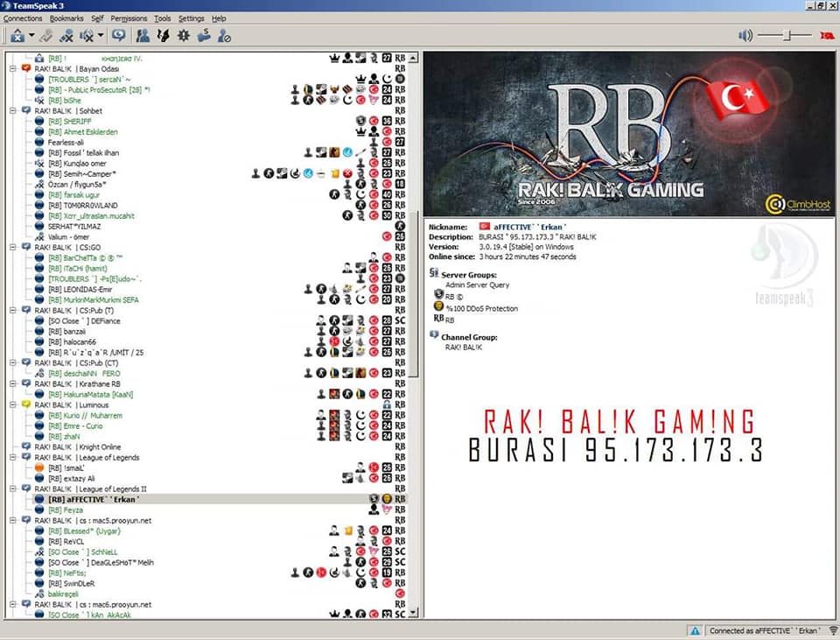Image resolution: width=840 pixels, height=640 pixels.
Task: Select user [RB] LEONIDAS-Emir
Action: coord(80,290)
